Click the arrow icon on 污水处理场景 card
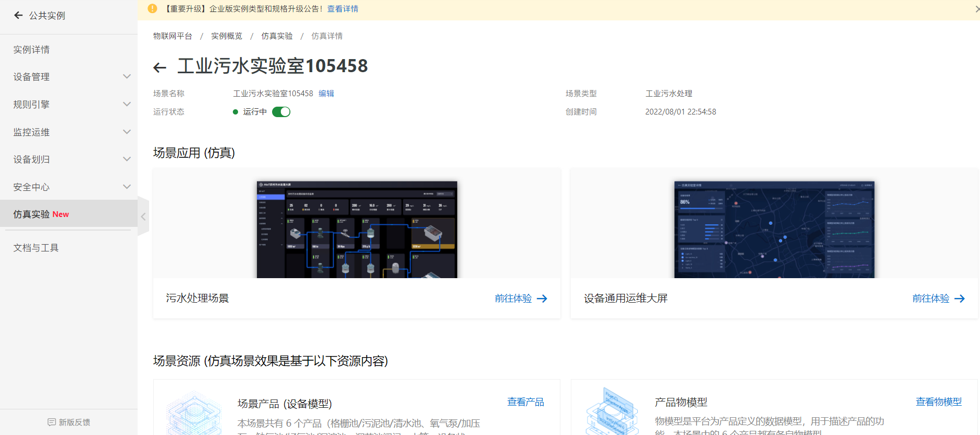This screenshot has height=435, width=980. tap(542, 299)
